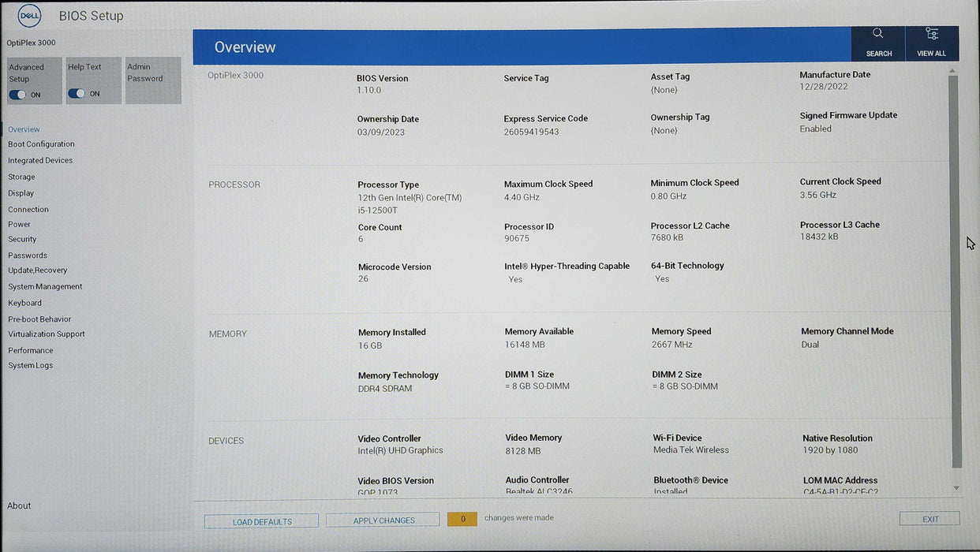Image resolution: width=980 pixels, height=552 pixels.
Task: Click Video Controller Intel(R) UHD Graphics
Action: pyautogui.click(x=400, y=450)
